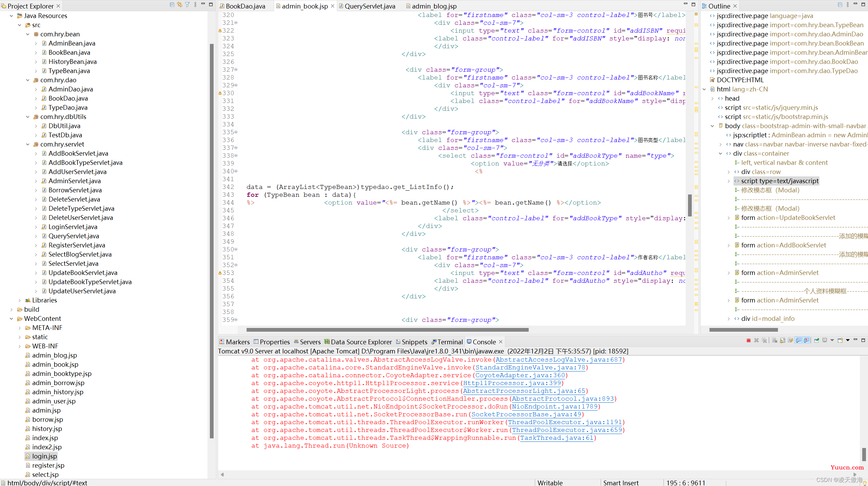The height and width of the screenshot is (486, 868).
Task: Toggle code fold at line 321
Action: pos(236,23)
